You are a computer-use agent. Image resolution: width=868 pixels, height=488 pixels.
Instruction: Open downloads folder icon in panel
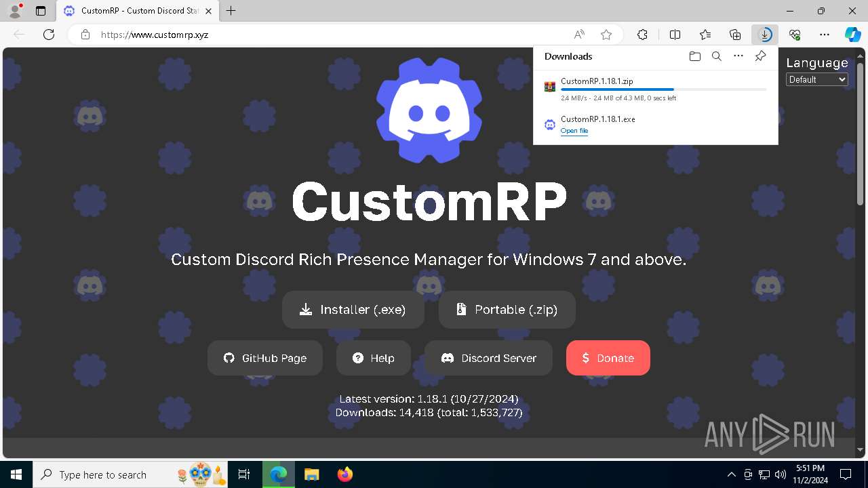coord(694,56)
